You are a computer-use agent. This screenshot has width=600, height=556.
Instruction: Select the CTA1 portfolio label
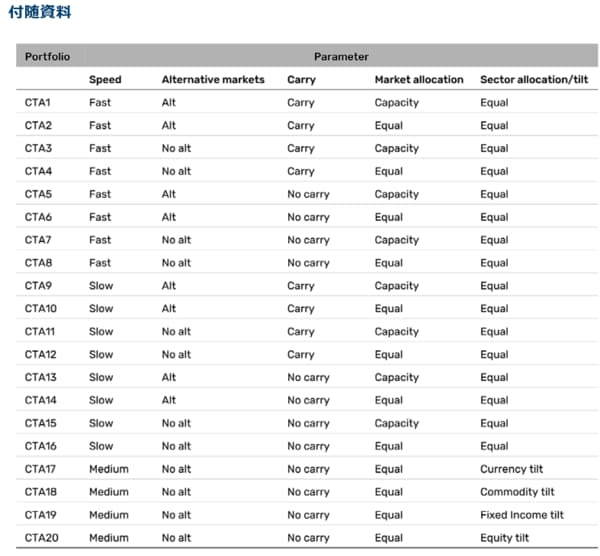coord(38,103)
